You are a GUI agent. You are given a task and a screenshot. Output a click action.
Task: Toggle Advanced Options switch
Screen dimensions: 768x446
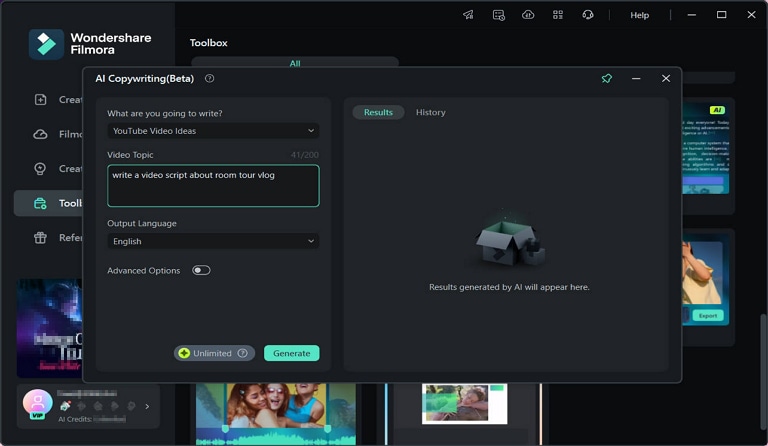pyautogui.click(x=201, y=270)
